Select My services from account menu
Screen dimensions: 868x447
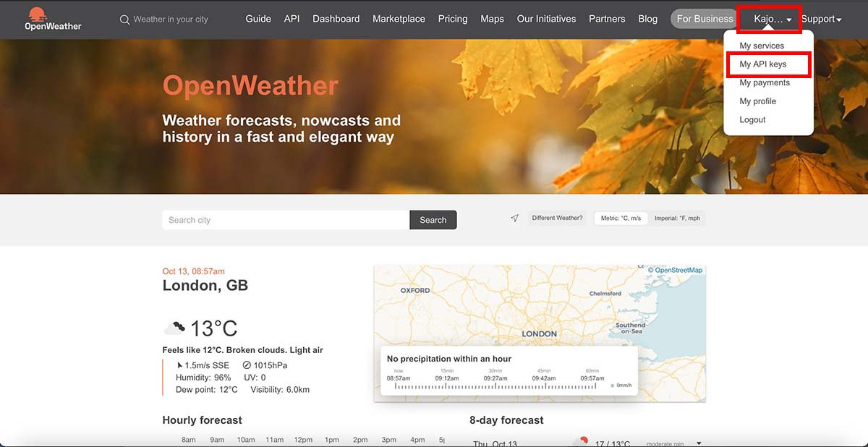click(x=762, y=46)
